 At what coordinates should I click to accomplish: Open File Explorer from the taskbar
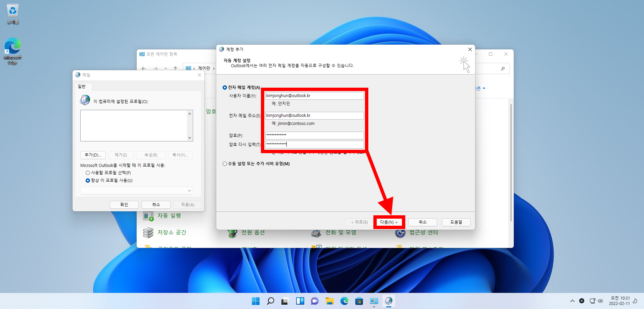coord(329,301)
